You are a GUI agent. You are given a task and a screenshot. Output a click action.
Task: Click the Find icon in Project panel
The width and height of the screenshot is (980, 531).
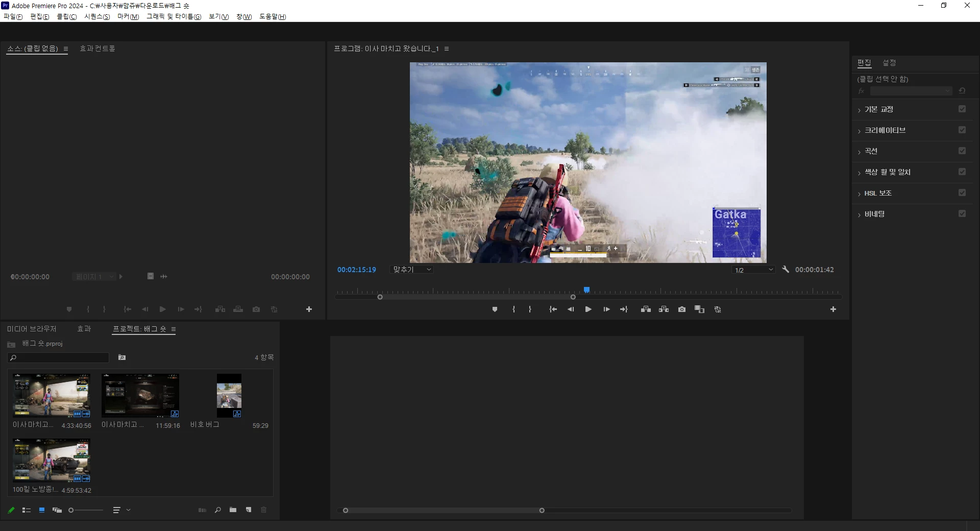coord(218,510)
